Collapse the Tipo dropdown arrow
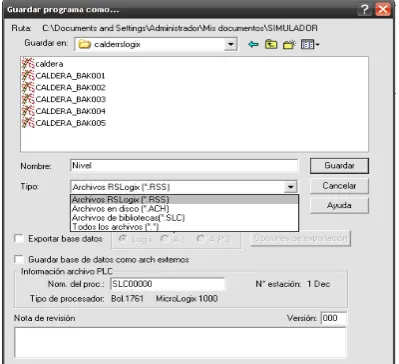 point(291,187)
